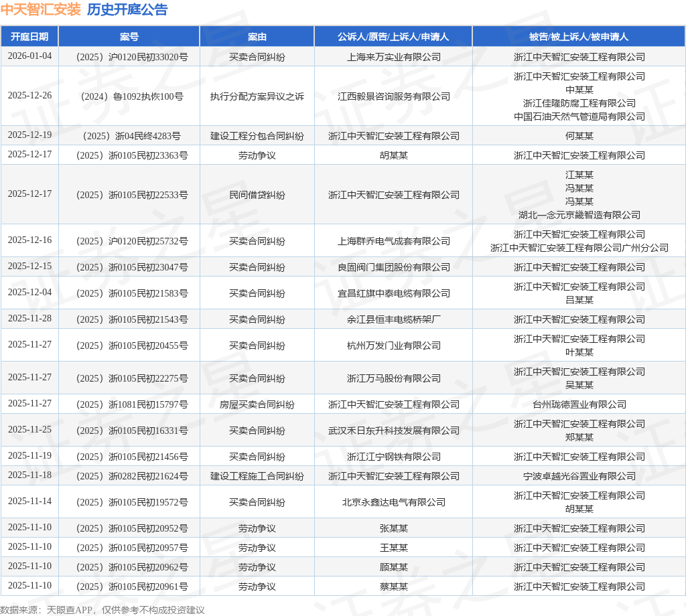Select the date cell 2025-11-14

pyautogui.click(x=29, y=501)
